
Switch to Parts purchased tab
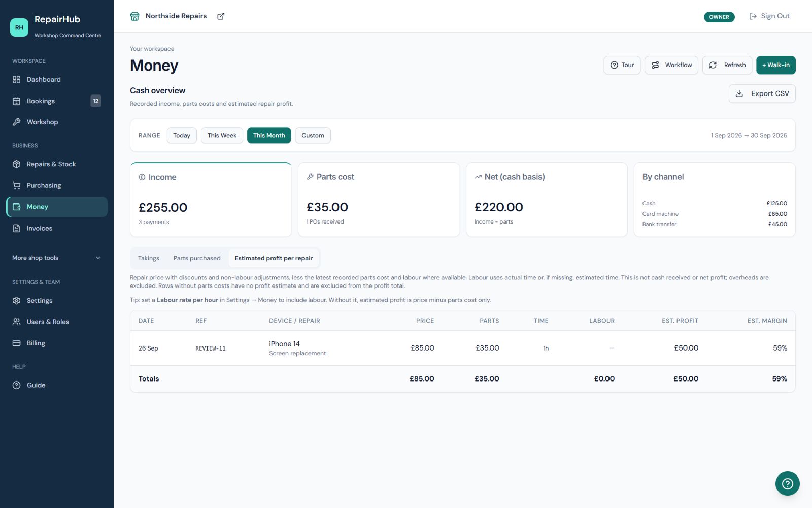pyautogui.click(x=197, y=258)
